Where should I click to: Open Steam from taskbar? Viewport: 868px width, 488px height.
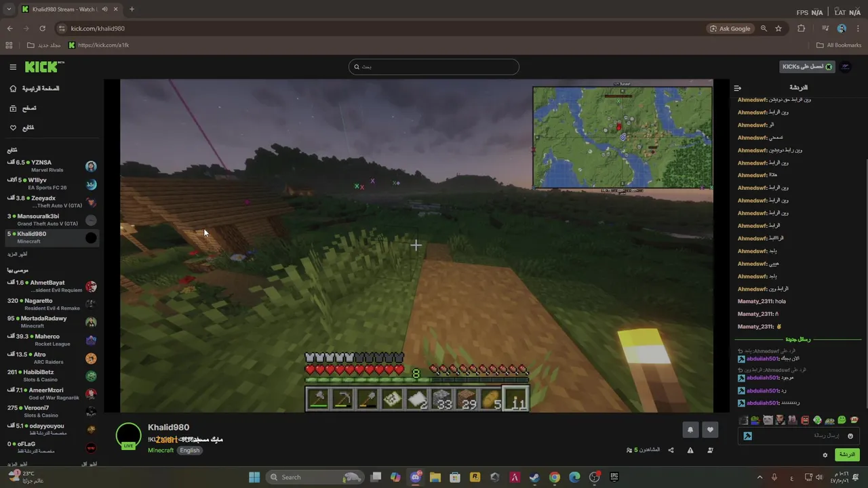534,477
